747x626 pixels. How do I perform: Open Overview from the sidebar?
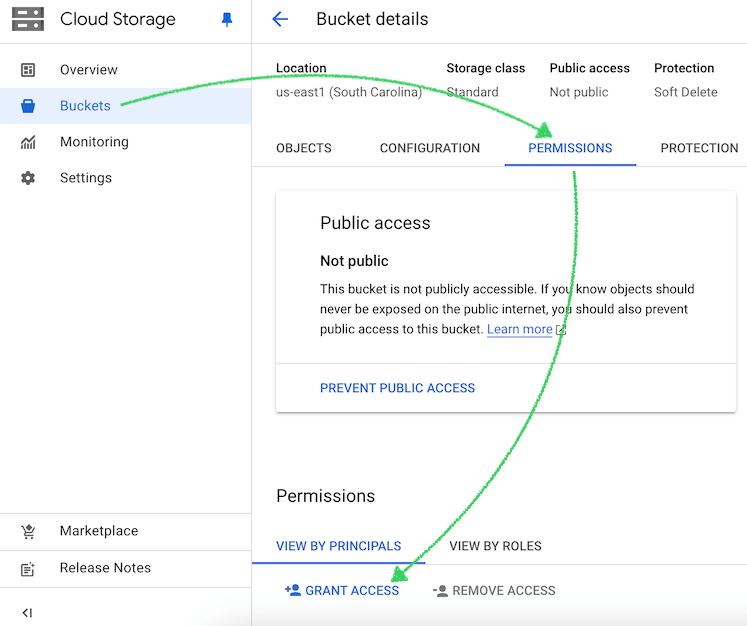[88, 70]
